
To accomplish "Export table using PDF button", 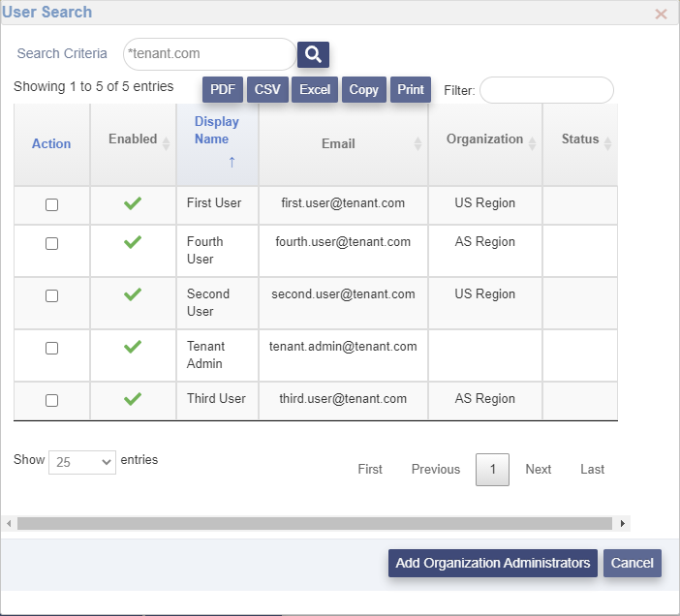I will click(223, 89).
